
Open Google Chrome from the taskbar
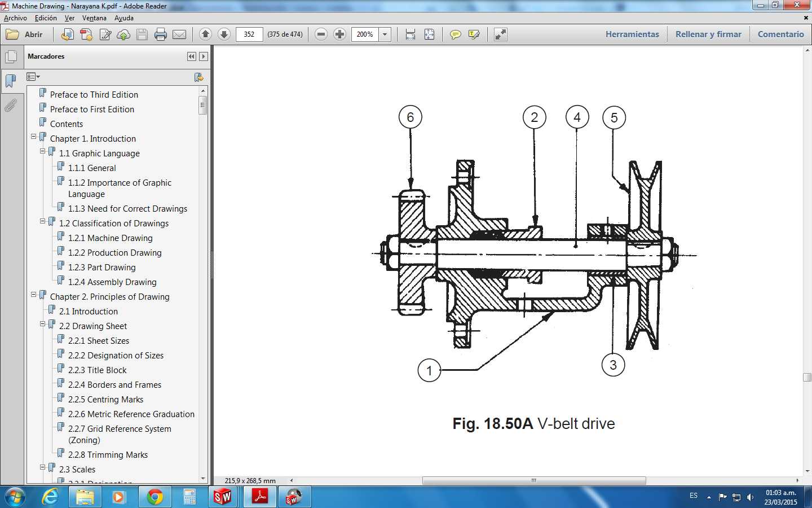155,497
